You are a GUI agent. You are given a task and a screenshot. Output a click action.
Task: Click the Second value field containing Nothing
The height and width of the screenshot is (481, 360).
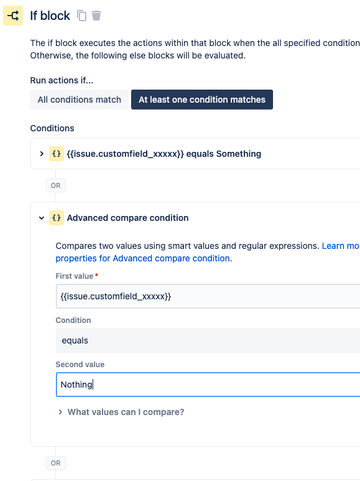click(208, 385)
